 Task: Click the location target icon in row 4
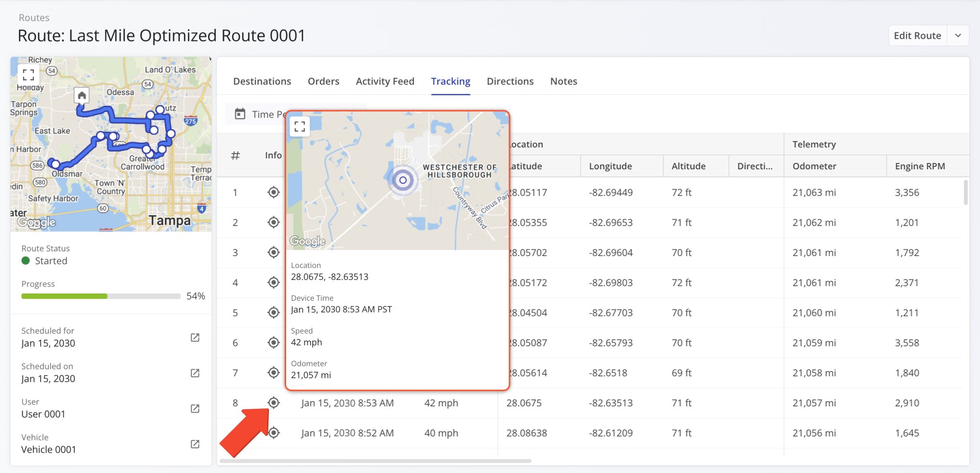click(273, 282)
